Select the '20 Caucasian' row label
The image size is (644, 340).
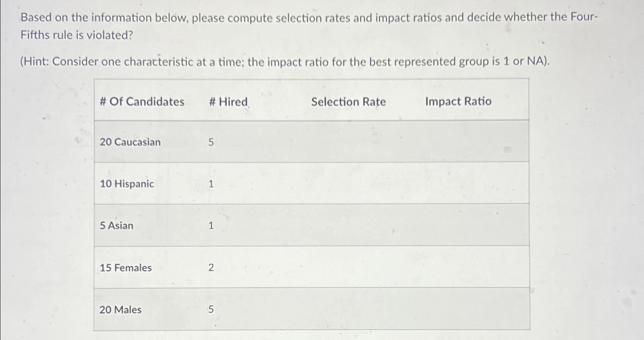(130, 142)
